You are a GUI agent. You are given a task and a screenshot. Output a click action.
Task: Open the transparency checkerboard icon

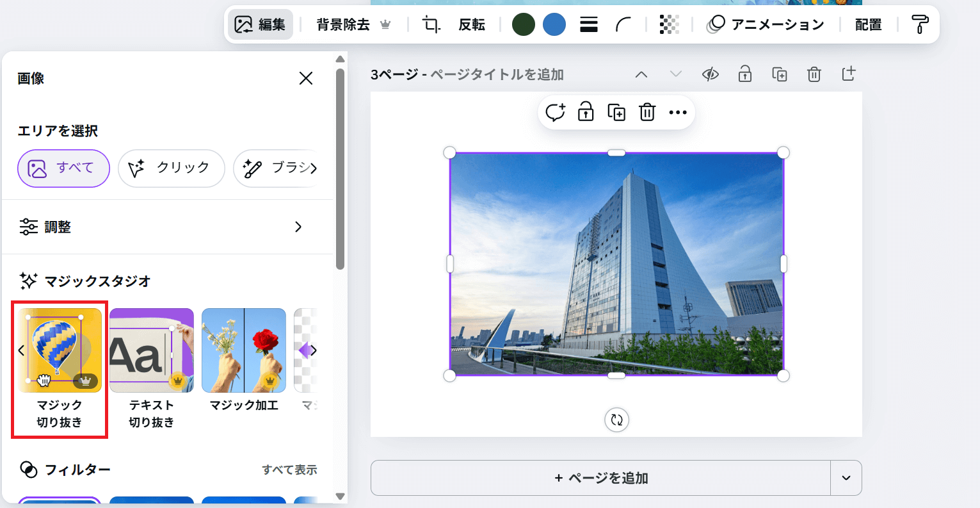669,24
